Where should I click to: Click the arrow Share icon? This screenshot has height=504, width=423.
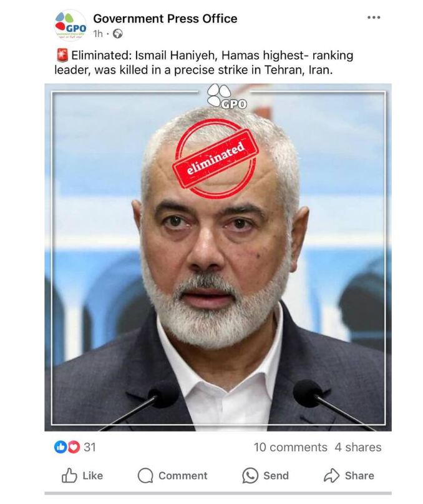[x=331, y=475]
